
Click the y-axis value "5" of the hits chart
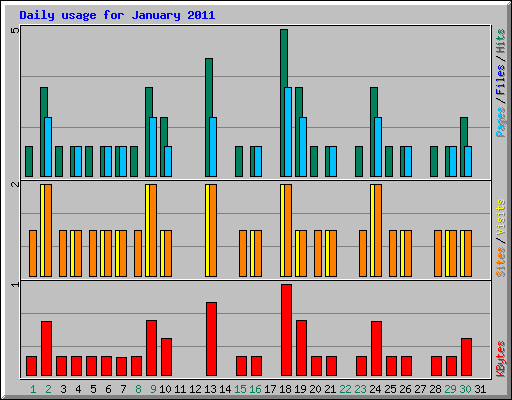pos(15,30)
